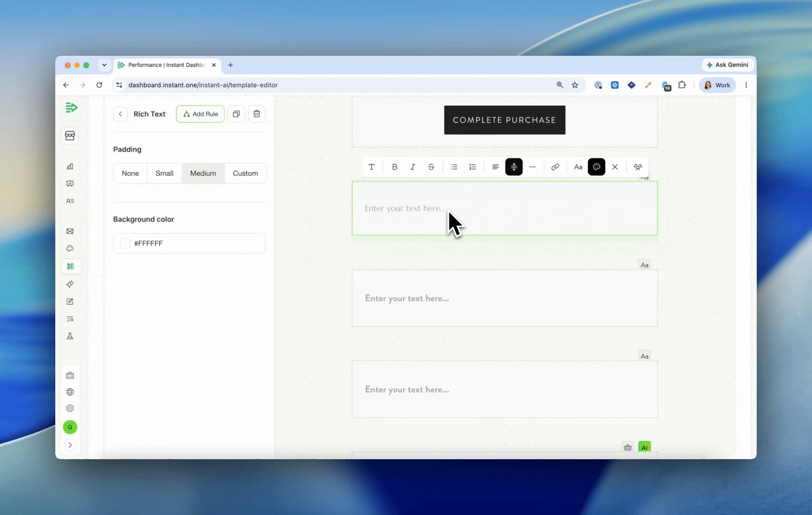Image resolution: width=812 pixels, height=515 pixels.
Task: Select the second 'Enter your text here' block
Action: pos(505,298)
